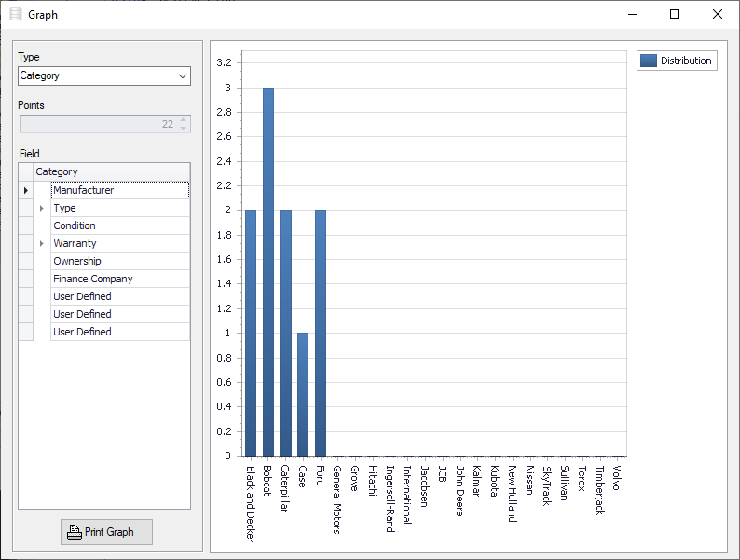Increase Points with the up spinner arrow
The height and width of the screenshot is (560, 740).
coord(183,120)
